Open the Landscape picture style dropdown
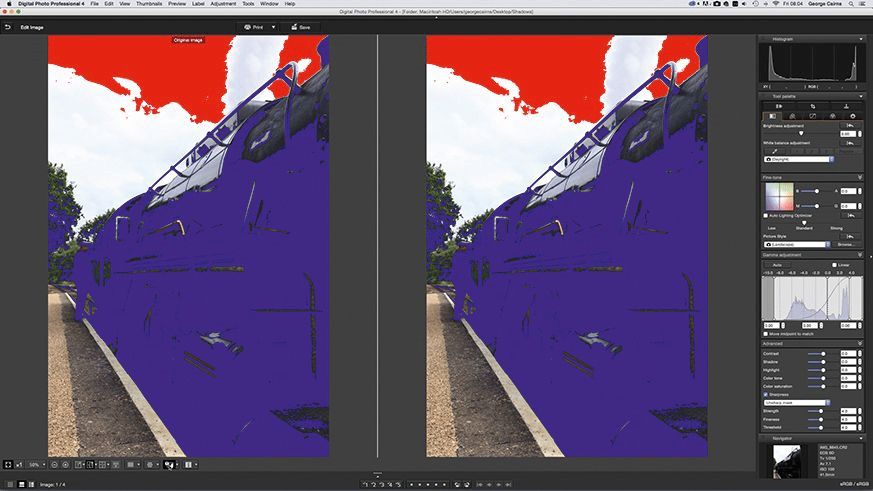 [797, 244]
